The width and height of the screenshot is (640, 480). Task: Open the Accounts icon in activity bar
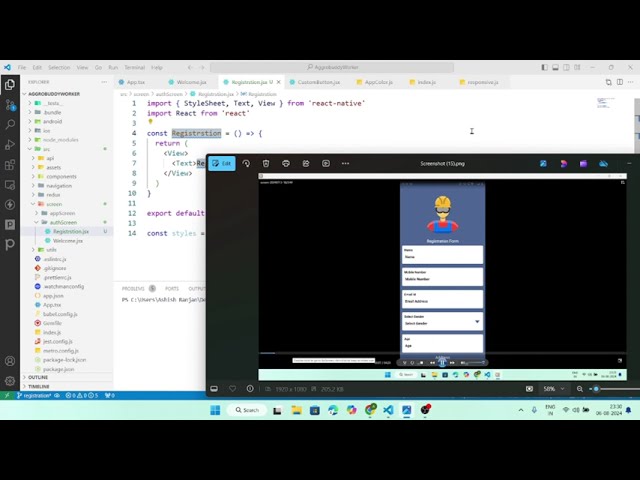10,361
